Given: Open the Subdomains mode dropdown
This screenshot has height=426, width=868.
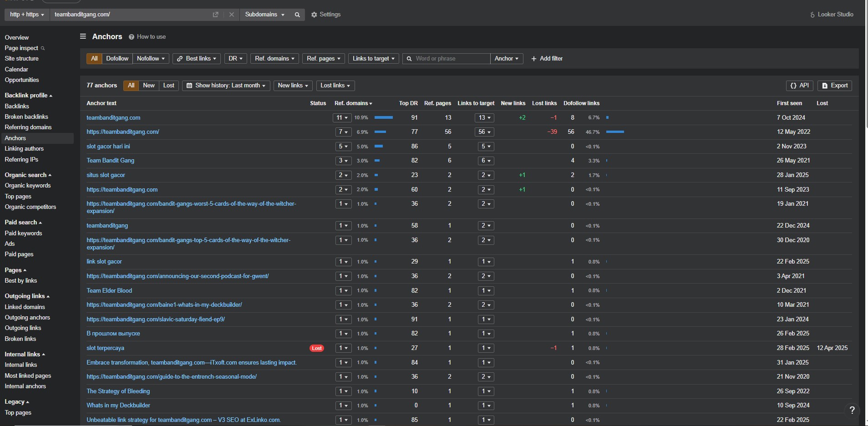Looking at the screenshot, I should pyautogui.click(x=264, y=15).
